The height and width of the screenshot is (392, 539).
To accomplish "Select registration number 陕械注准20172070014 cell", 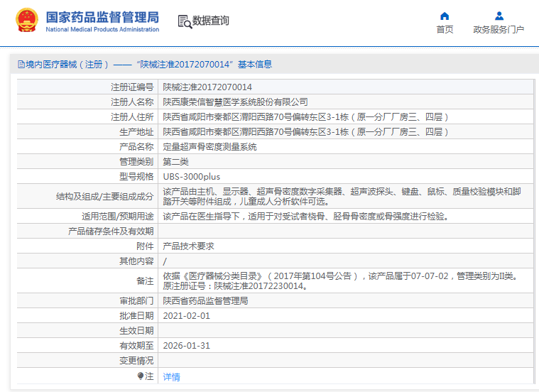I will coord(207,87).
